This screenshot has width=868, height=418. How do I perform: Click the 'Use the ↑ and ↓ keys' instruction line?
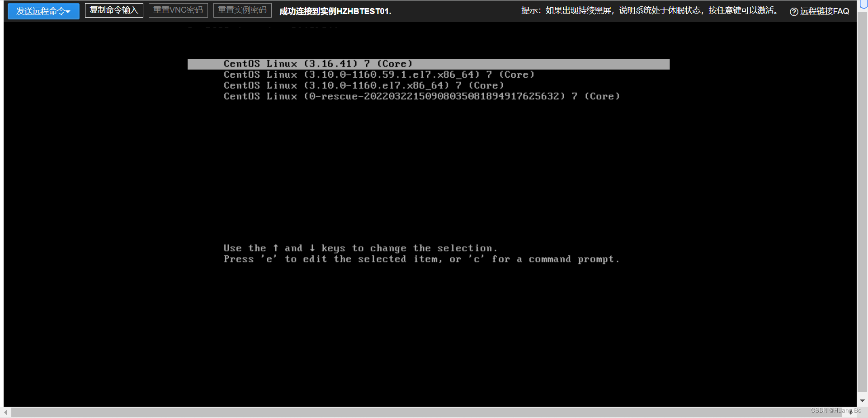(x=360, y=248)
